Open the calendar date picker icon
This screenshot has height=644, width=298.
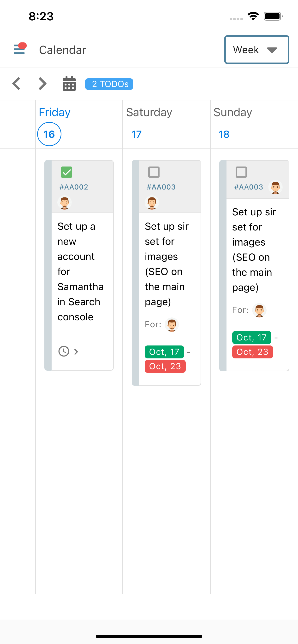pyautogui.click(x=69, y=84)
